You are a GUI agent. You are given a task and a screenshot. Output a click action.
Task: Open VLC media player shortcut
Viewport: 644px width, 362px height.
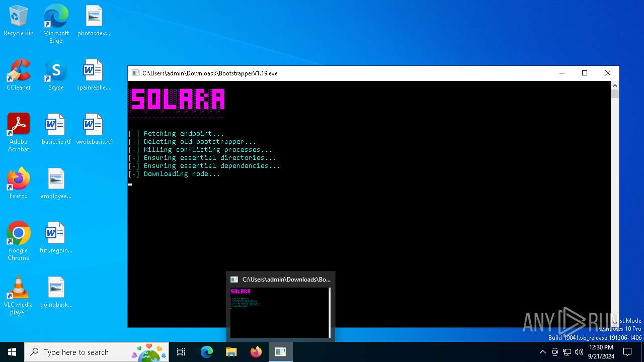pyautogui.click(x=19, y=296)
